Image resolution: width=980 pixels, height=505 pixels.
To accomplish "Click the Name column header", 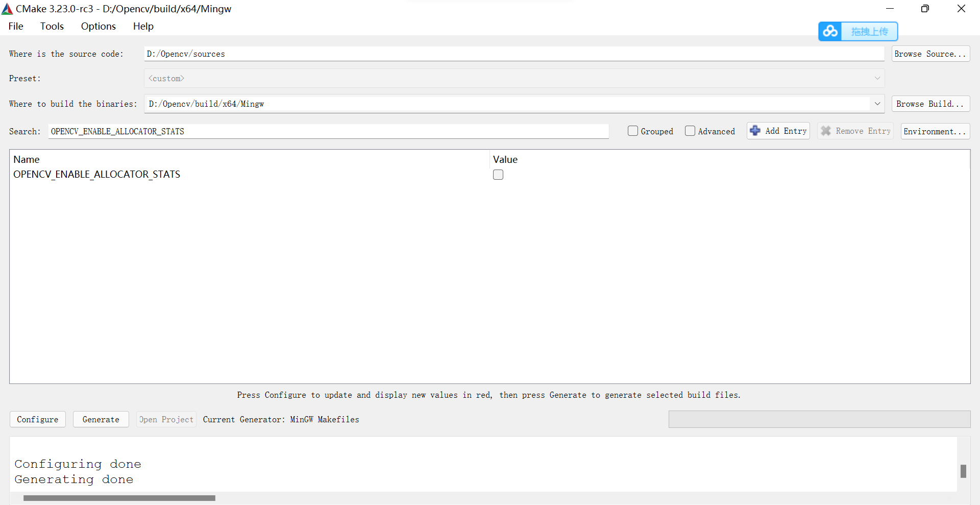I will click(27, 159).
